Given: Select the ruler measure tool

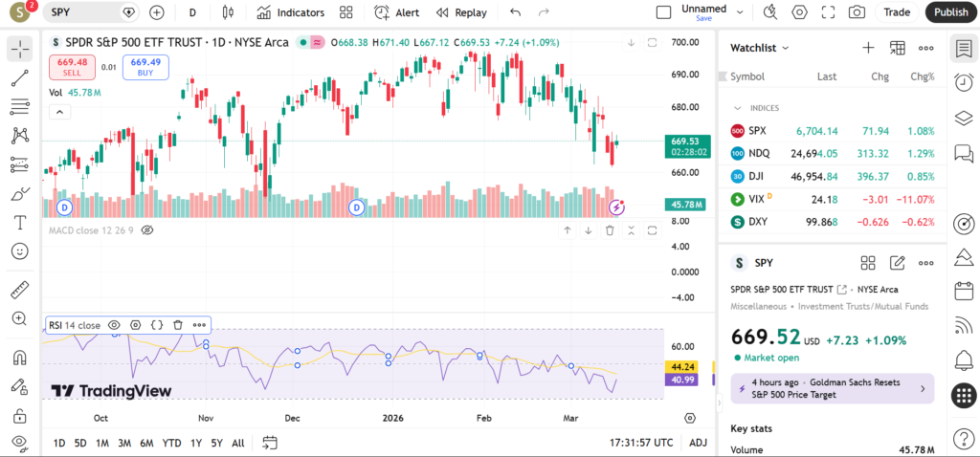Looking at the screenshot, I should [x=19, y=290].
